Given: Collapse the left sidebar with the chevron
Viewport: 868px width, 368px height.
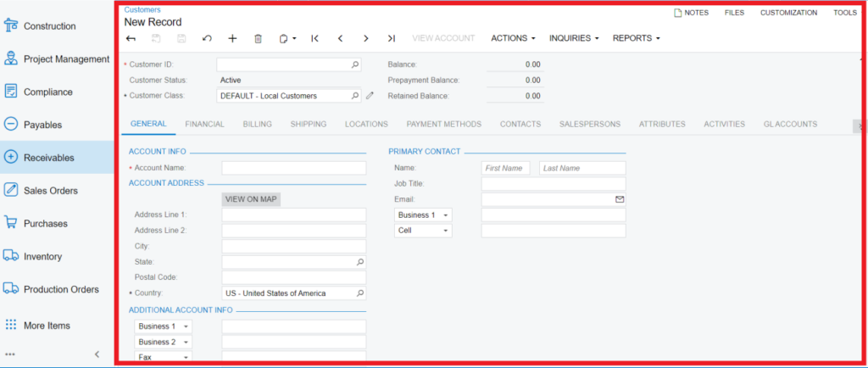Looking at the screenshot, I should click(97, 354).
